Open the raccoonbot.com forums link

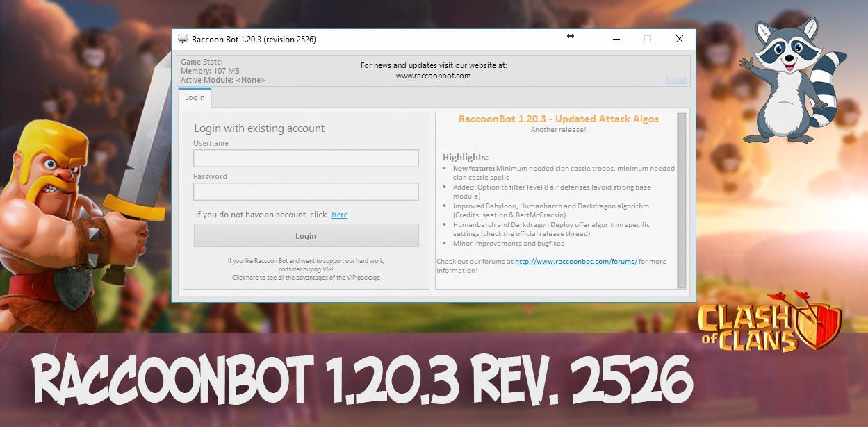click(x=575, y=262)
